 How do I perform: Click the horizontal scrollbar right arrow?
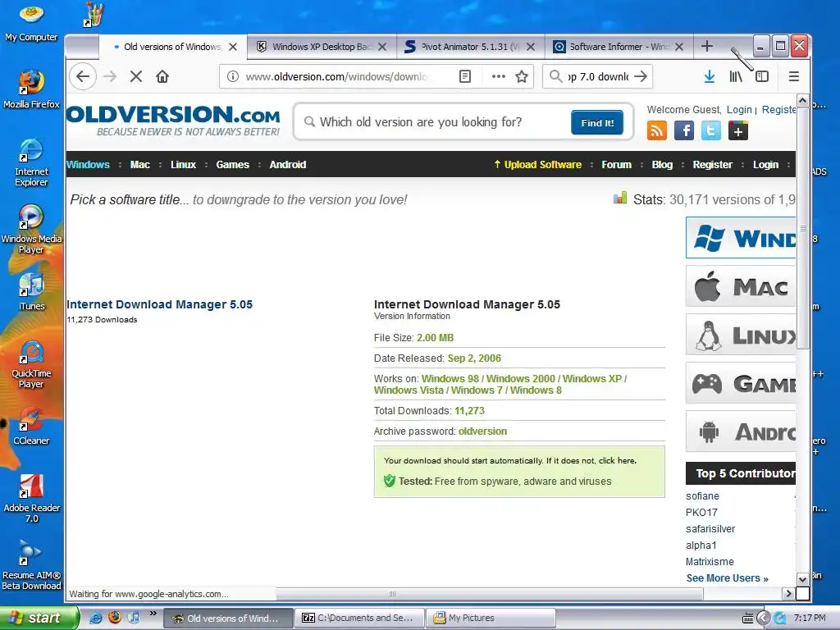pyautogui.click(x=787, y=593)
